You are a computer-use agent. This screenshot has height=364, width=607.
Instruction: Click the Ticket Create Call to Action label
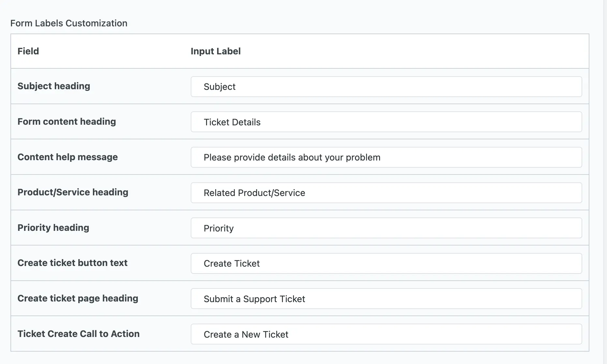(x=79, y=334)
